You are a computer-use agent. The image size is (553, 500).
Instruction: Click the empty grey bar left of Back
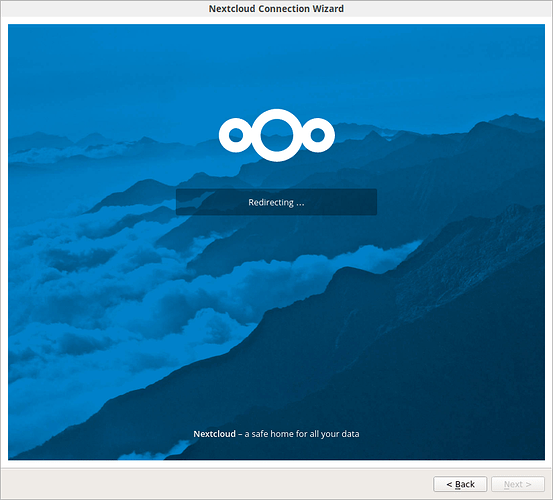click(217, 484)
